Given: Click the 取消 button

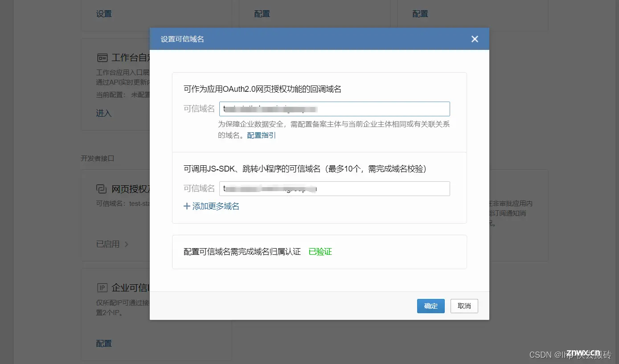Looking at the screenshot, I should click(x=464, y=306).
